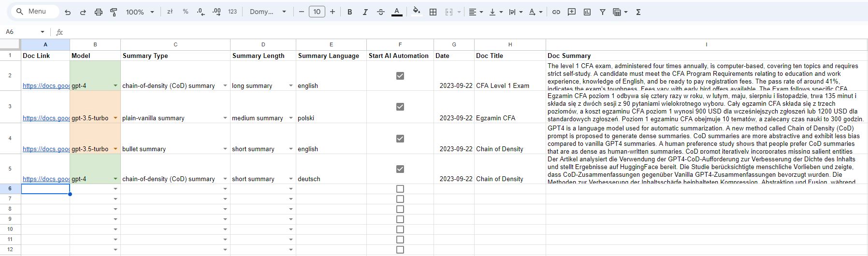868x256 pixels.
Task: Format as currency with zł icon
Action: pos(170,12)
